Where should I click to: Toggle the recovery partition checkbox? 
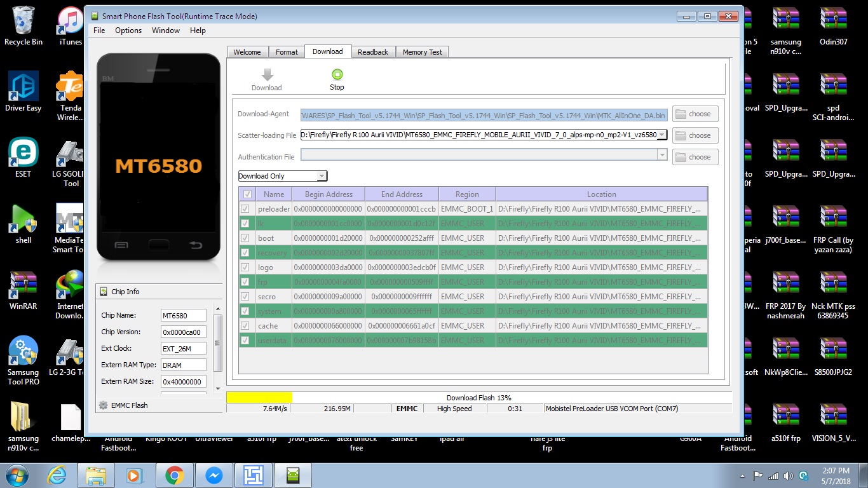(245, 253)
